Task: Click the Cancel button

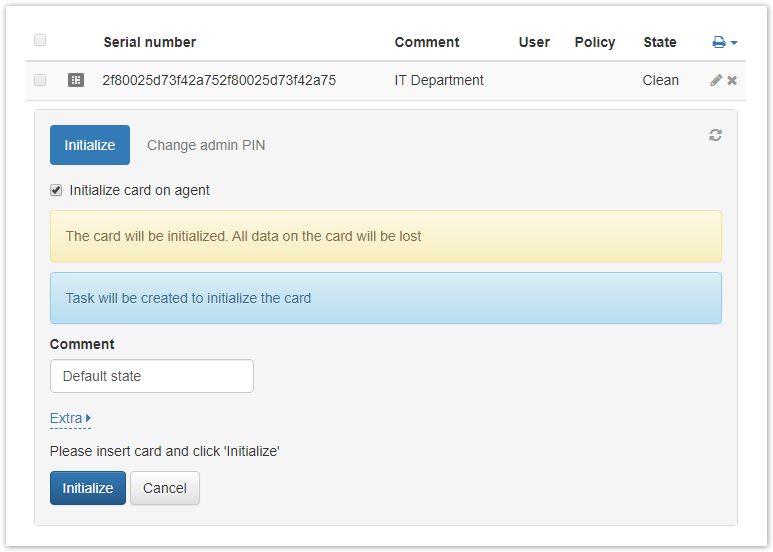Action: [x=165, y=488]
